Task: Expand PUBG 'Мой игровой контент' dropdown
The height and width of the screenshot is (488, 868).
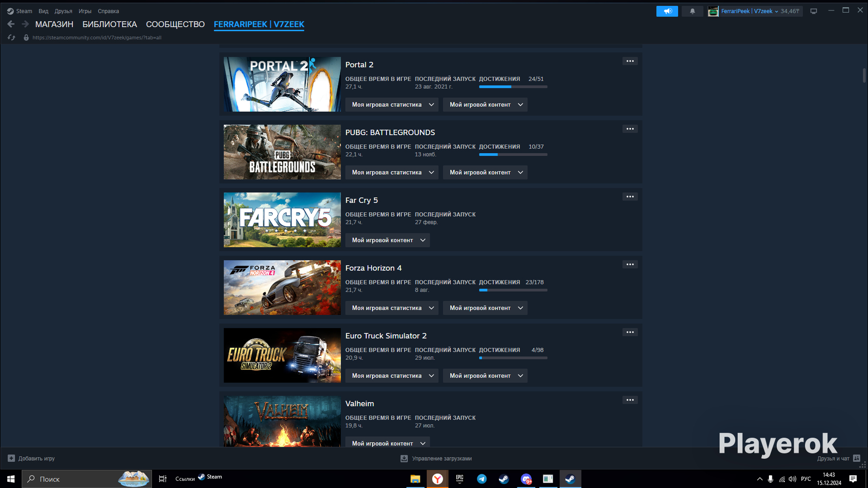Action: [x=485, y=172]
